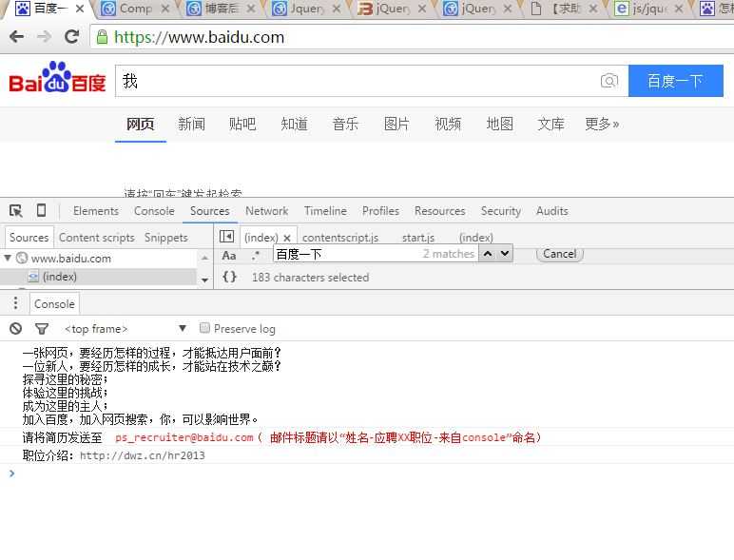Click the 网页 web search tab
This screenshot has height=560, width=734.
[141, 124]
